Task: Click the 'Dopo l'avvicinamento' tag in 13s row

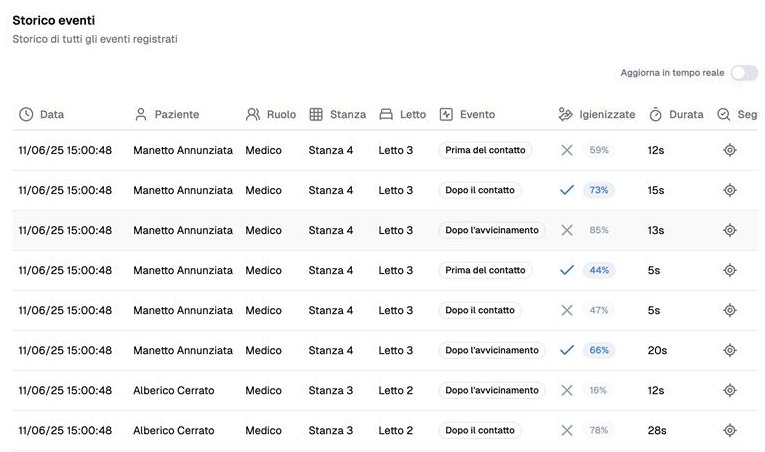Action: [492, 230]
